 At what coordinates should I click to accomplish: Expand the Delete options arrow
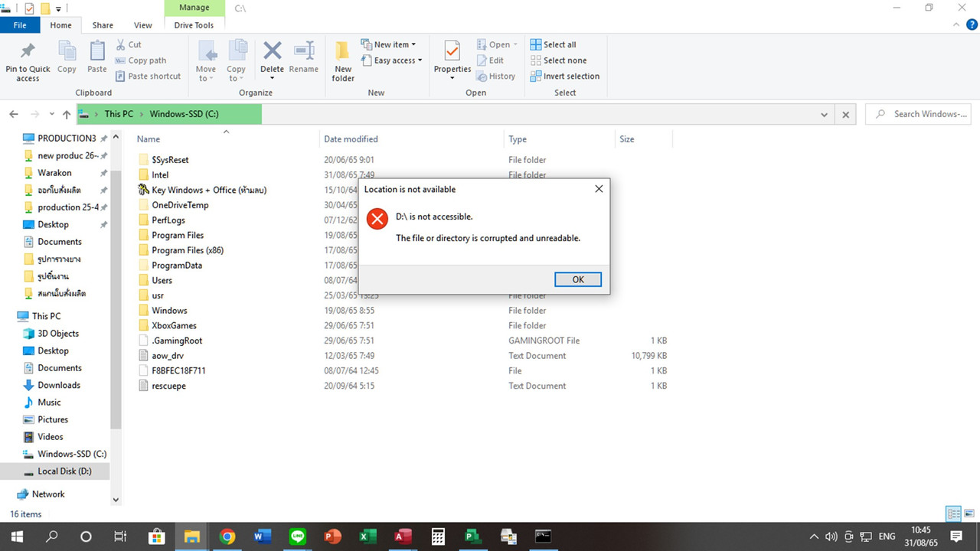click(x=273, y=78)
